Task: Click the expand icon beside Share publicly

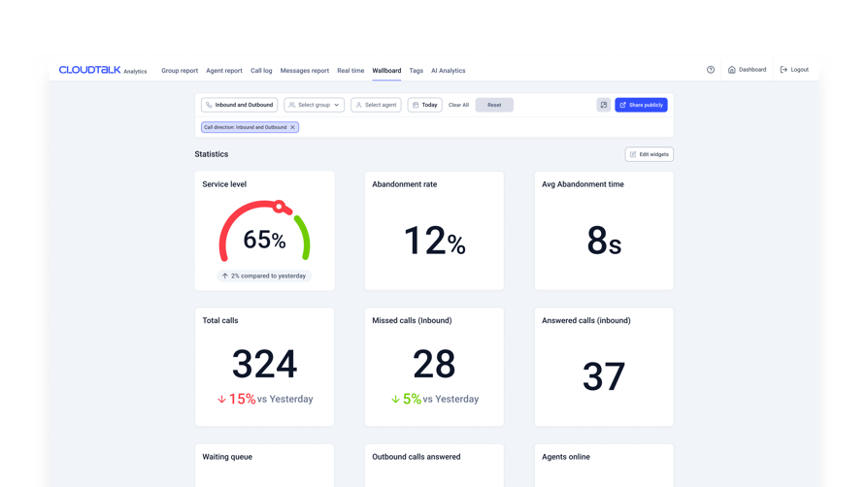Action: pyautogui.click(x=603, y=105)
